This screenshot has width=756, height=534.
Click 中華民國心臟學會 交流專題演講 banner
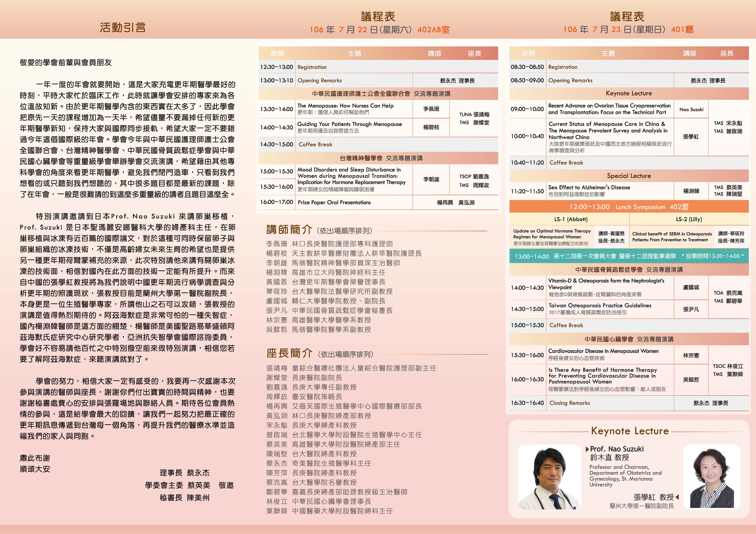[x=629, y=339]
